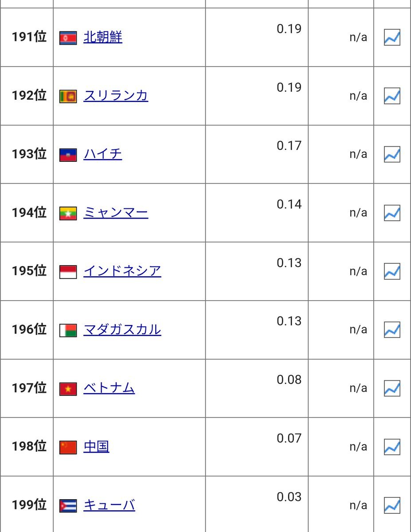Image resolution: width=411 pixels, height=532 pixels.
Task: Open the chart icon for ベトナム row
Action: (392, 388)
